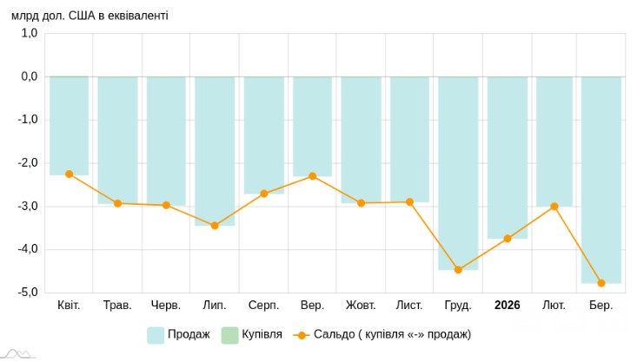The image size is (644, 362).
Task: Click the green Купівля legend swatch
Action: pos(229,334)
